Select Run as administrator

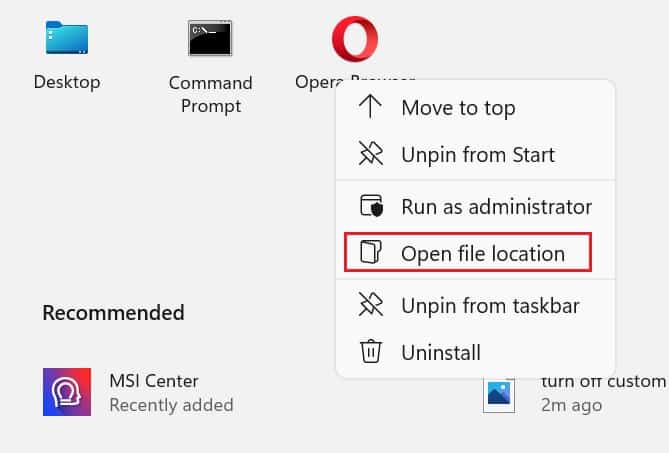[475, 206]
